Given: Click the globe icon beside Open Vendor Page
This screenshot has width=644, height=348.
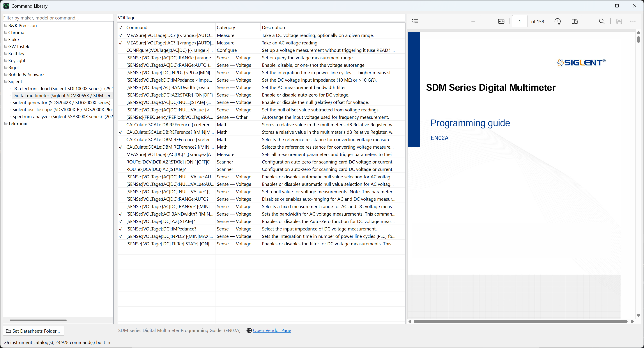Looking at the screenshot, I should tap(249, 330).
